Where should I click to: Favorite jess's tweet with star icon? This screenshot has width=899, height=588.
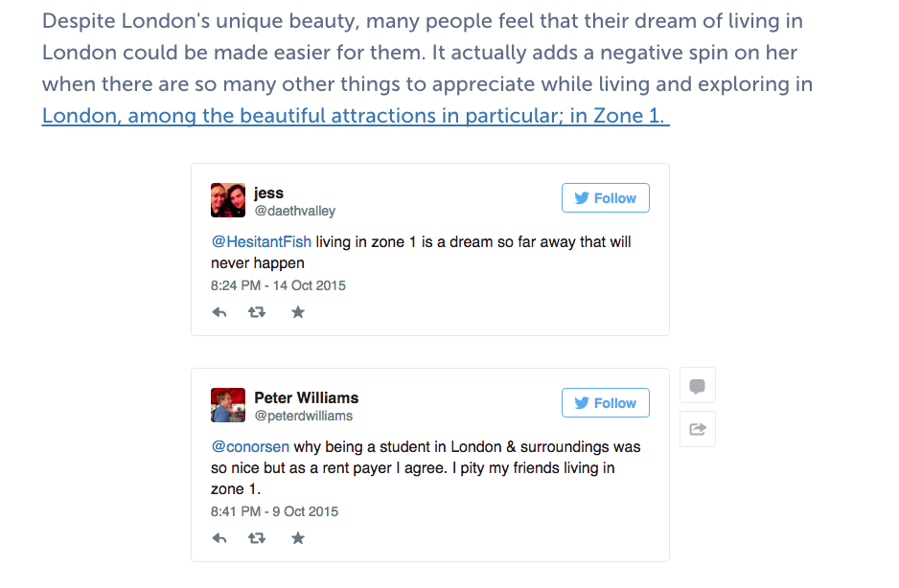298,312
